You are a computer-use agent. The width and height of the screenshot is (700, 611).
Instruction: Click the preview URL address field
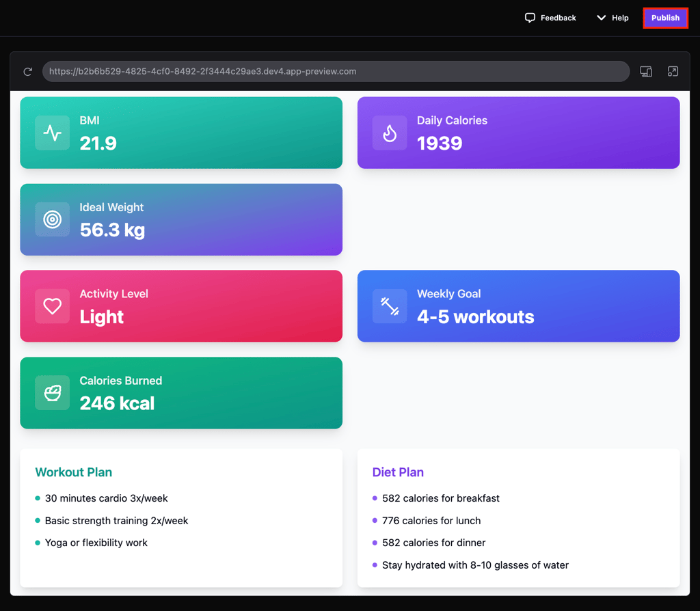(x=336, y=71)
